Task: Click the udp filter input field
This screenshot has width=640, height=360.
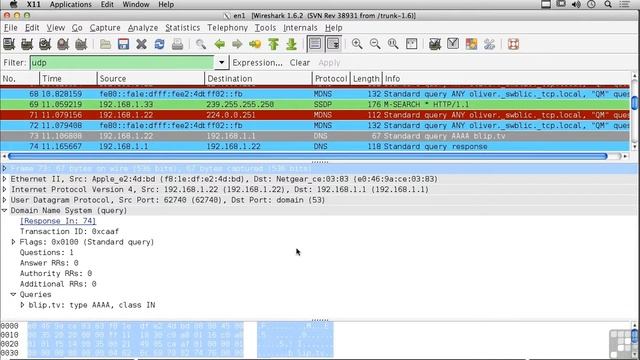Action: [x=122, y=62]
